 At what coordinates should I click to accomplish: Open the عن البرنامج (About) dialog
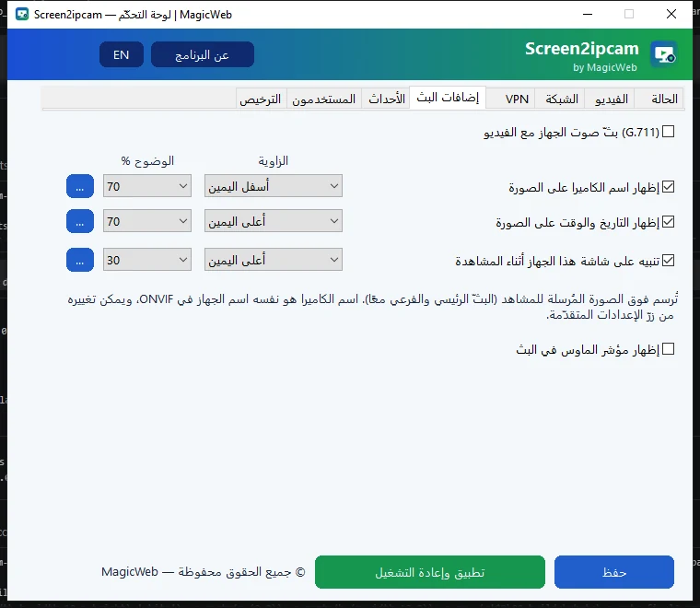203,54
